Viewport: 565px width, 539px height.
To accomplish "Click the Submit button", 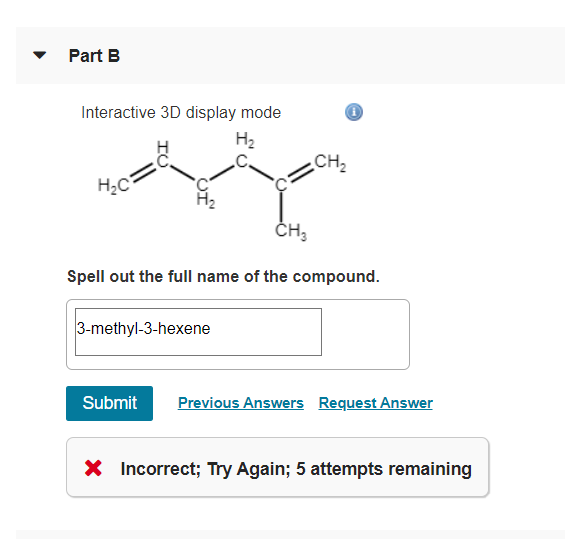I will (110, 403).
